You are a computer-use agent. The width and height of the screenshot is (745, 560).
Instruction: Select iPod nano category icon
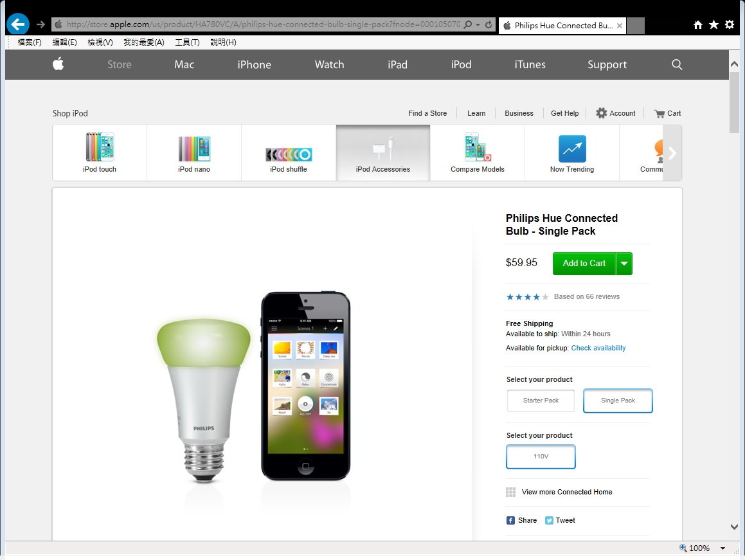coord(194,149)
